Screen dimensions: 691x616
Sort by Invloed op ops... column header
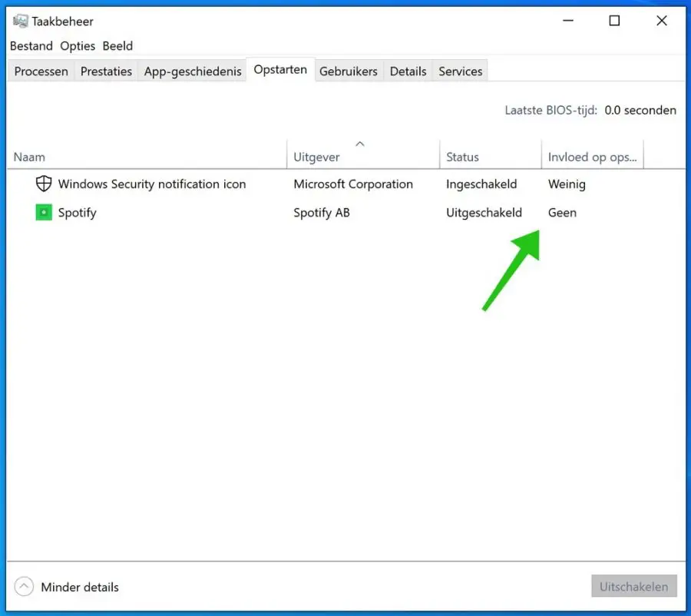[x=592, y=157]
